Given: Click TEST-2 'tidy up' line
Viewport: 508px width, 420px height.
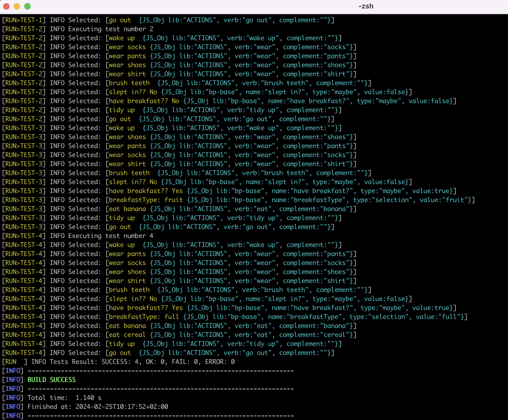Looking at the screenshot, I should 172,110.
